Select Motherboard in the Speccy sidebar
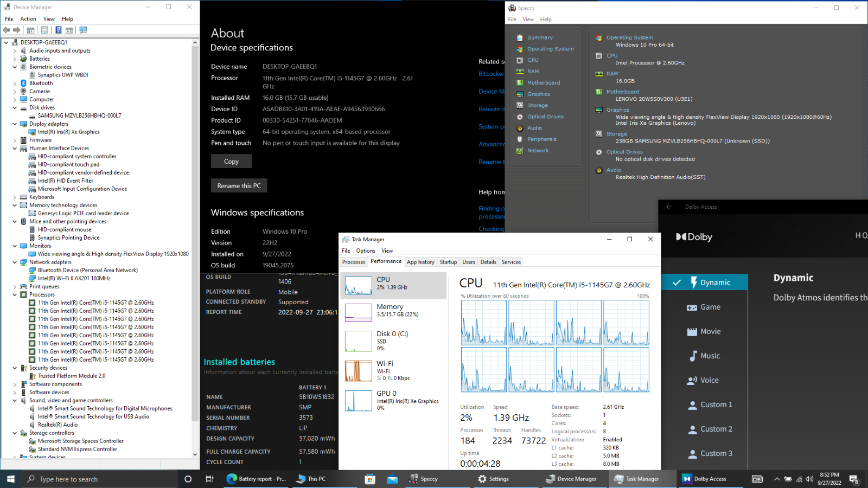The width and height of the screenshot is (868, 488). 544,83
